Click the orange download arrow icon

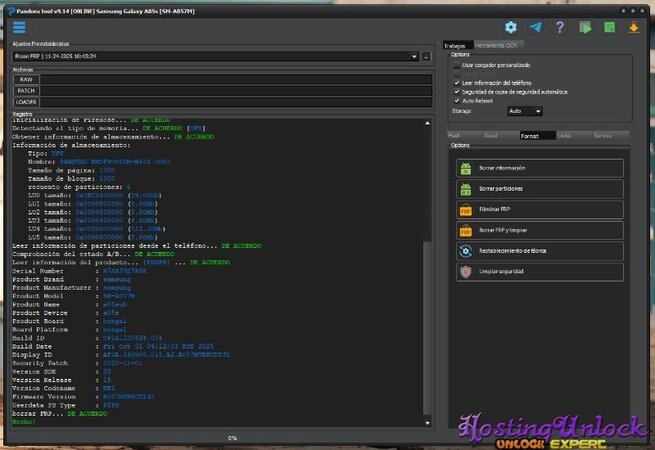click(x=633, y=28)
